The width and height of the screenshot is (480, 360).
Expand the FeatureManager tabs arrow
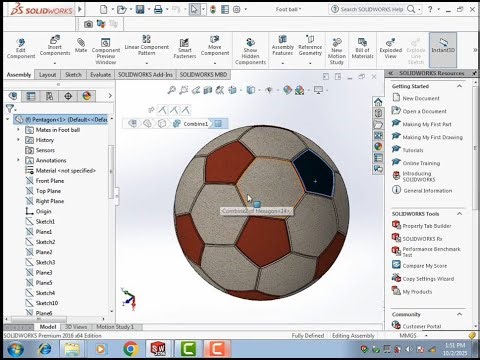click(x=110, y=96)
